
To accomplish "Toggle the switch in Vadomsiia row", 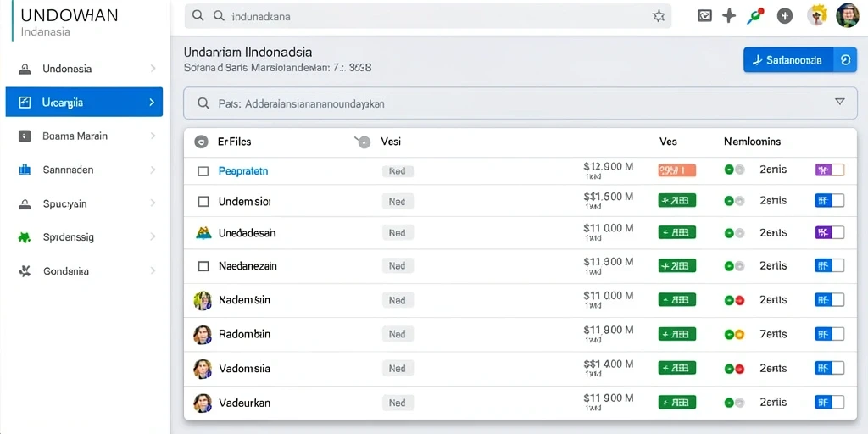I will (829, 368).
